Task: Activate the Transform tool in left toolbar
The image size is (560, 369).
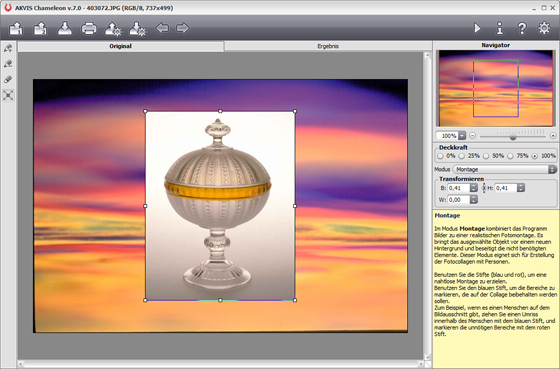Action: (8, 95)
